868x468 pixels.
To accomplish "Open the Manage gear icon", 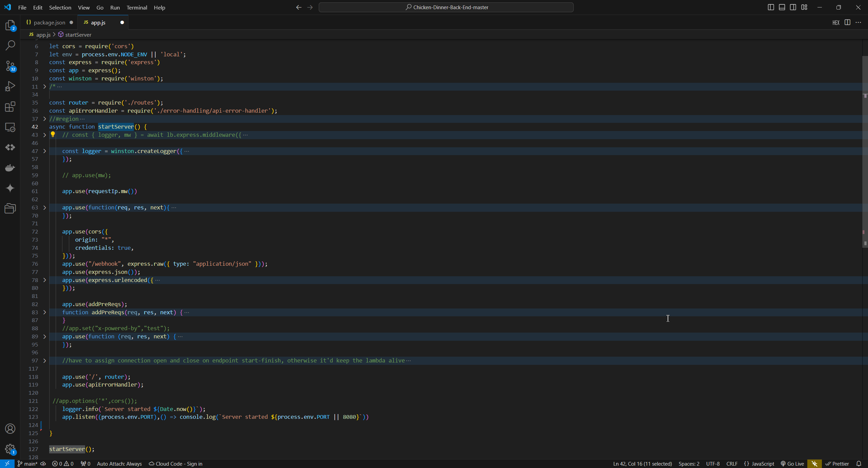I will [10, 449].
